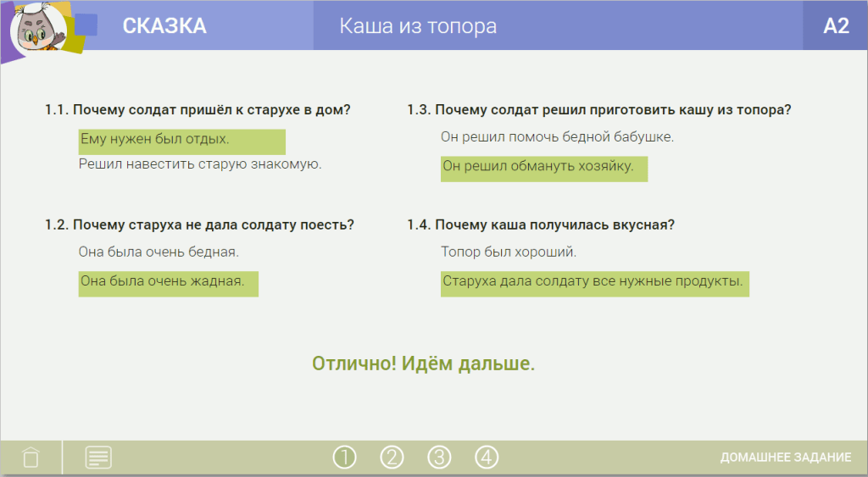Open ДОМАШНЕЕ ЗАДАНИЕ homework section
This screenshot has height=477, width=868.
785,458
